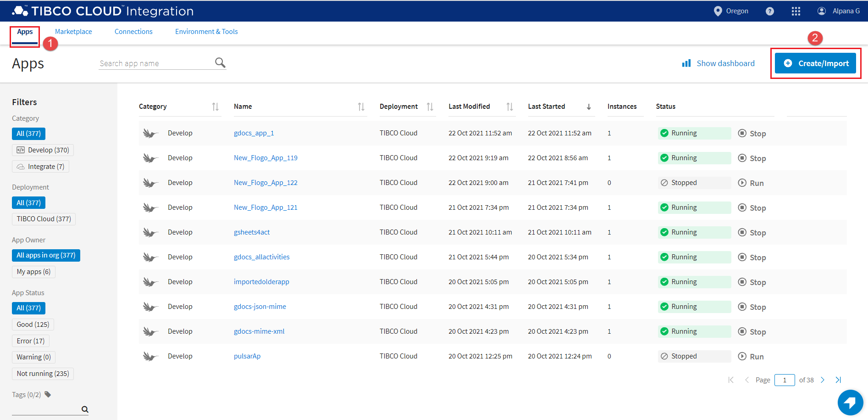This screenshot has width=868, height=420.
Task: Jump to the last page arrow
Action: point(838,380)
